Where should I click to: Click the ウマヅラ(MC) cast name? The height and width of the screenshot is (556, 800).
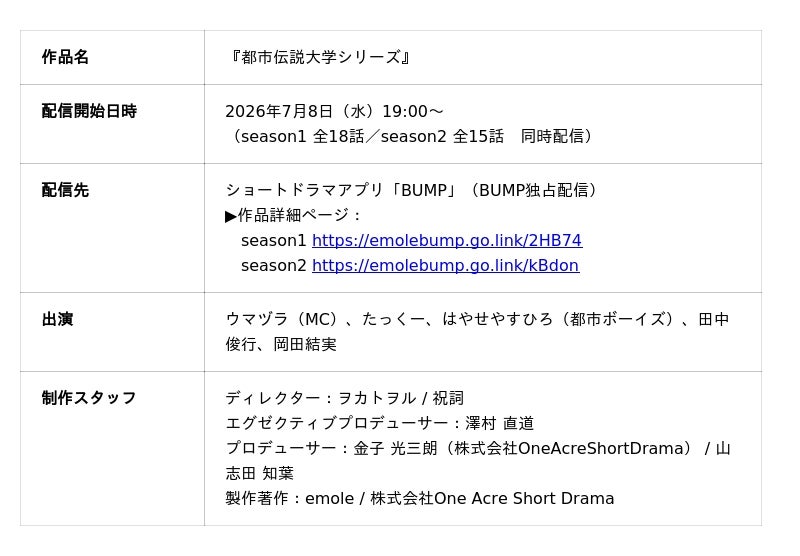(x=282, y=319)
